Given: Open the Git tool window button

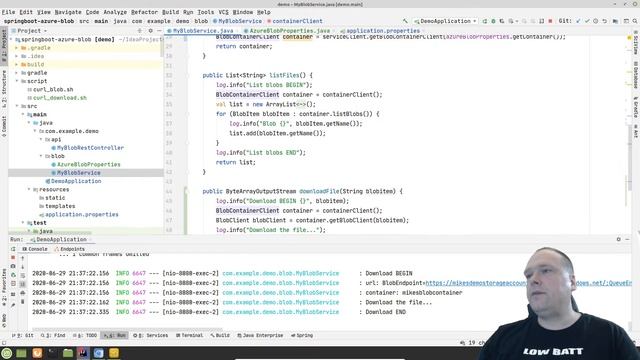Looking at the screenshot, I should point(23,336).
